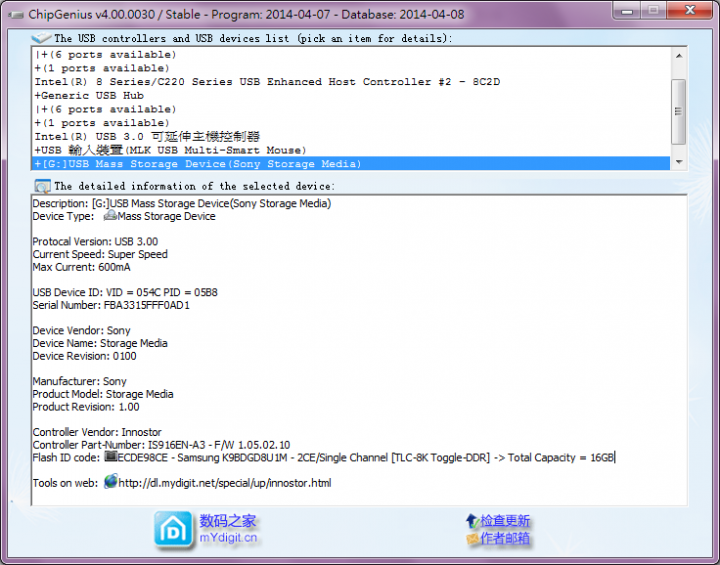Minimize the ChipGenius window

(627, 10)
